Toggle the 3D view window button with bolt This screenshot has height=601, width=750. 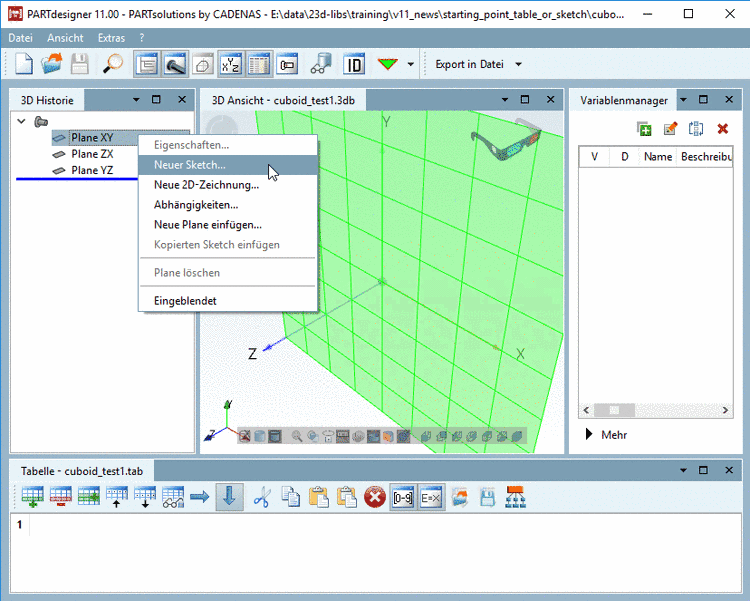[x=175, y=64]
